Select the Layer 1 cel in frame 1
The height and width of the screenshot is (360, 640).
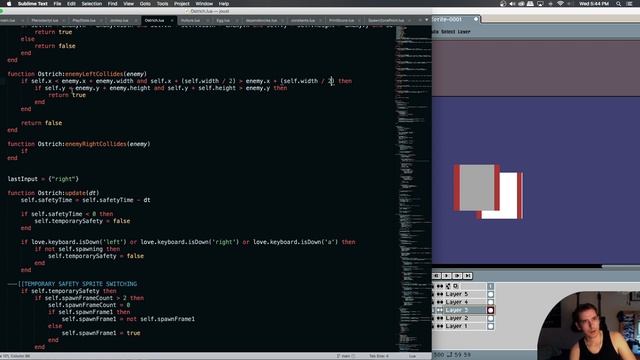pos(491,326)
